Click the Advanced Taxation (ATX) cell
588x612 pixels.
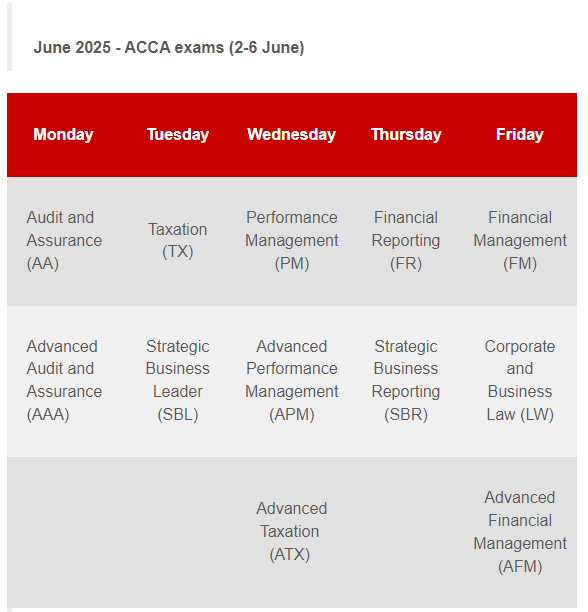pyautogui.click(x=291, y=532)
